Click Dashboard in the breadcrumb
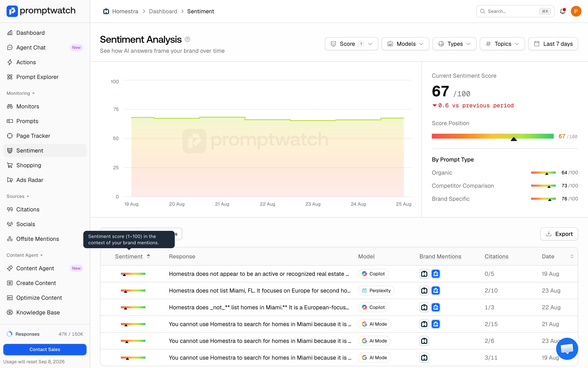 tap(163, 11)
